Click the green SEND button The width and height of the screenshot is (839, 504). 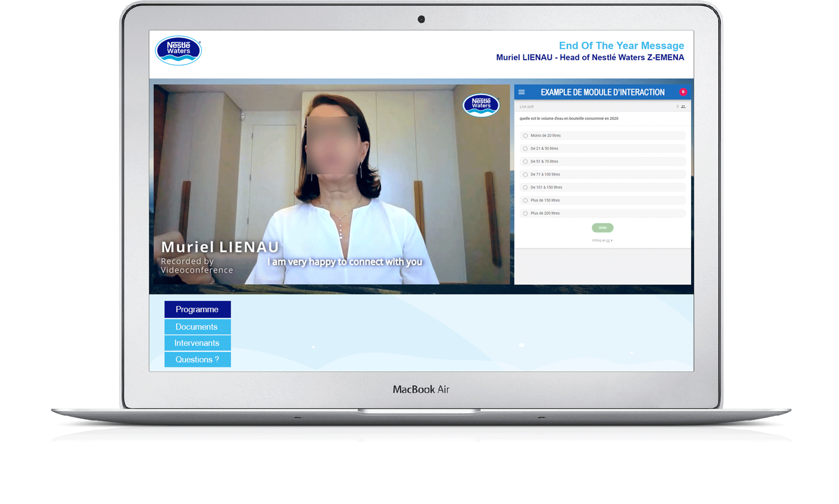click(603, 227)
